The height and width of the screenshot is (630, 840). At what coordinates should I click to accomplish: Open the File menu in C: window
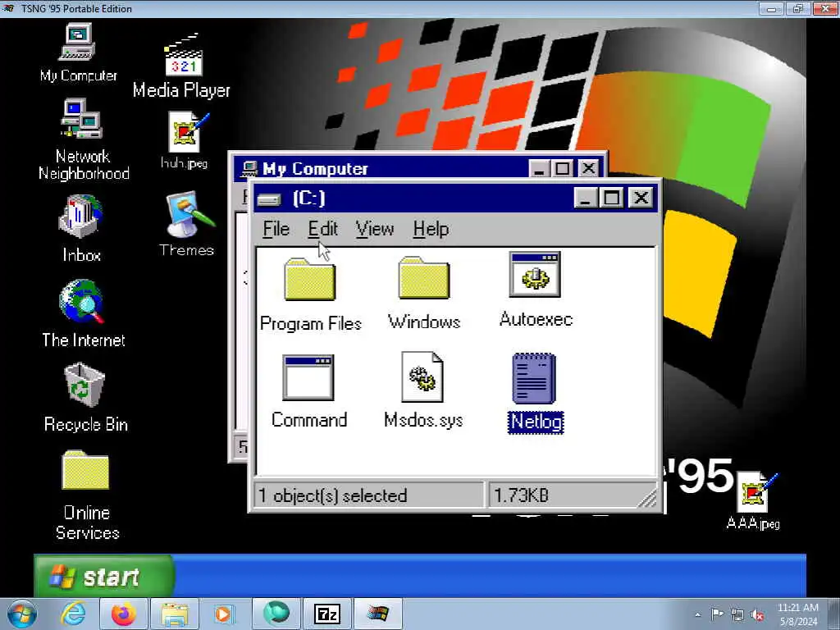click(x=276, y=230)
